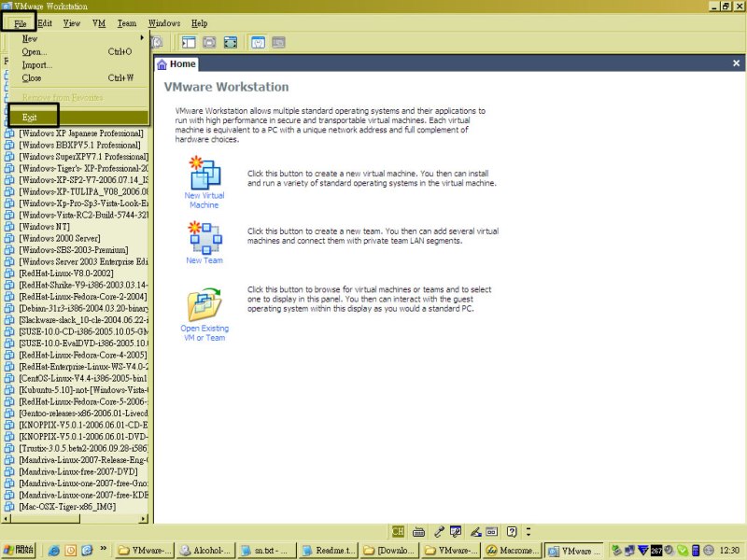Viewport: 747px width, 560px height.
Task: Select Windows NT favorite
Action: click(x=44, y=227)
